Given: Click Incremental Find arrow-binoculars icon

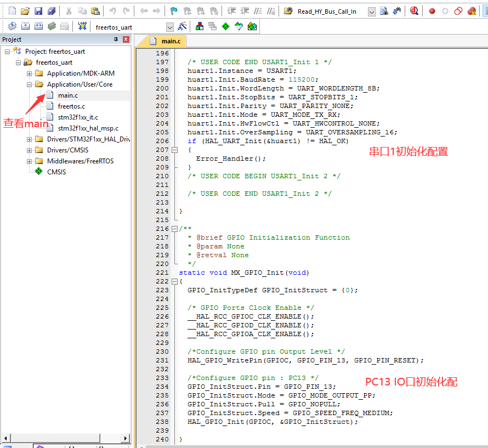Looking at the screenshot, I should [397, 11].
